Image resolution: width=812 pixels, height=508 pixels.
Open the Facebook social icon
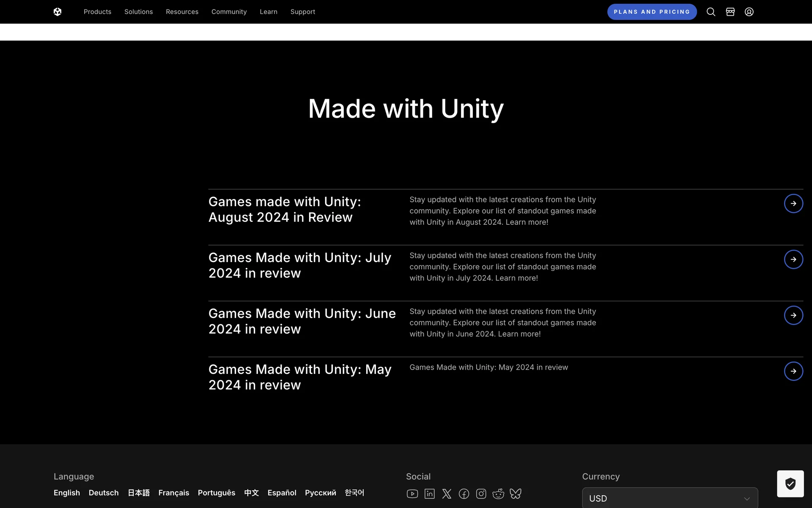point(464,494)
